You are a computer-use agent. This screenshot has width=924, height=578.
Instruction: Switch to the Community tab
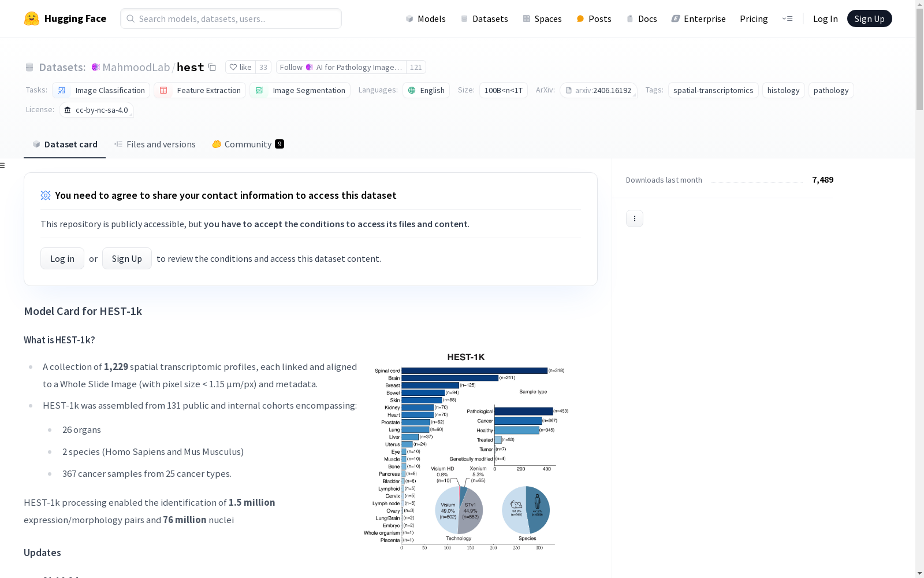248,144
